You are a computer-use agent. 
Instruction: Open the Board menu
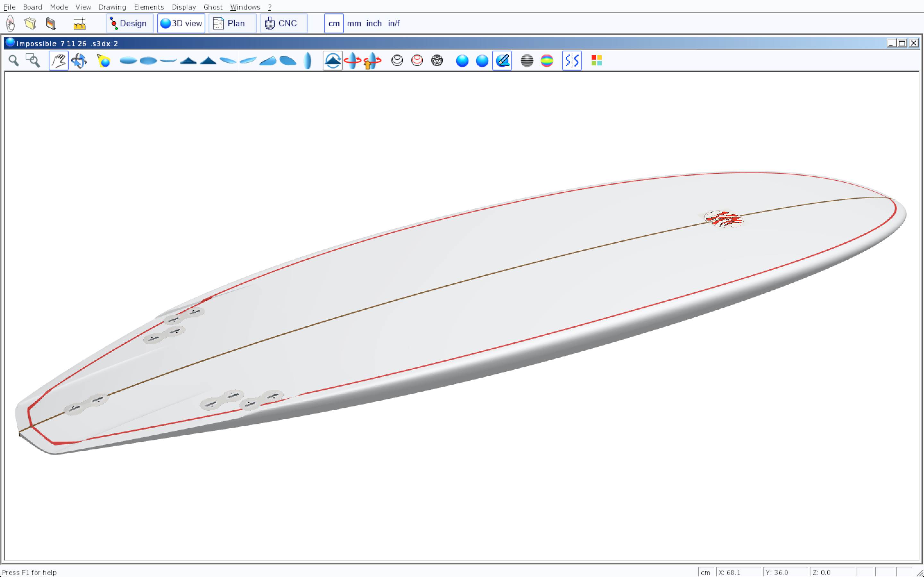(x=32, y=7)
